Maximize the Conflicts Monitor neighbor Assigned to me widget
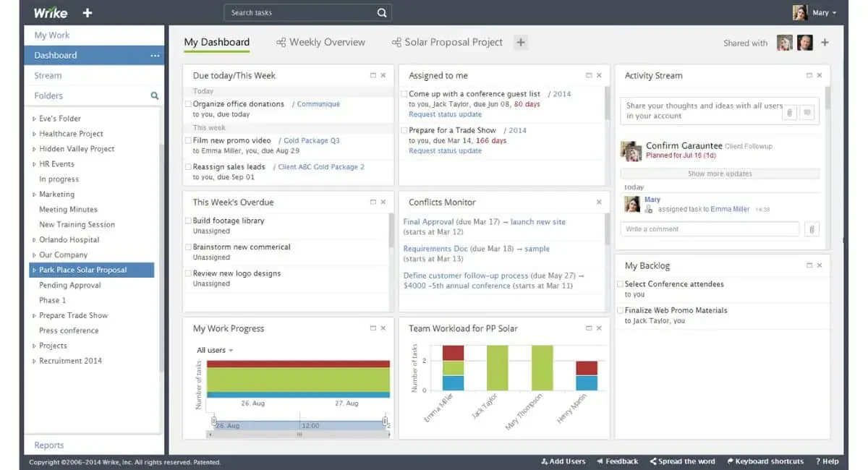The width and height of the screenshot is (868, 470). pyautogui.click(x=589, y=75)
